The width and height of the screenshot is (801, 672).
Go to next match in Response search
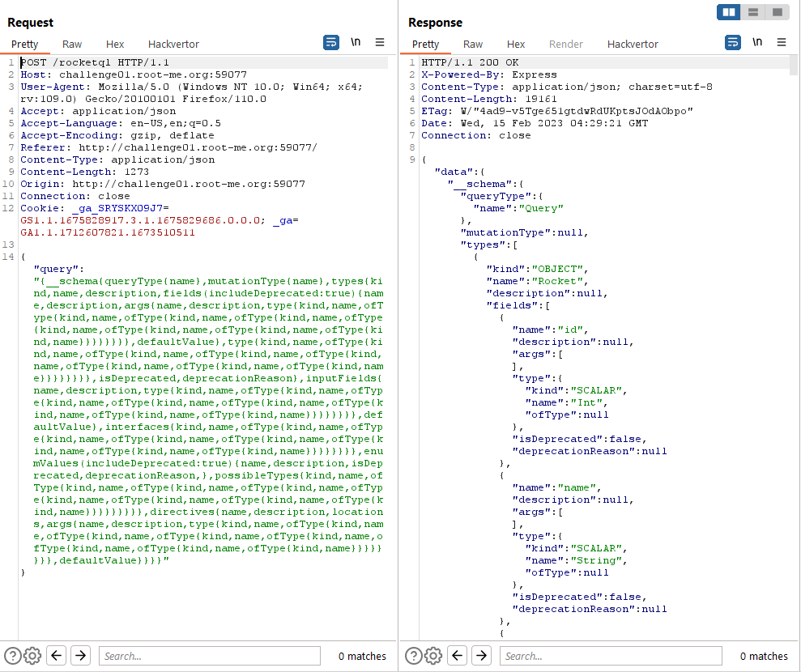pos(481,656)
